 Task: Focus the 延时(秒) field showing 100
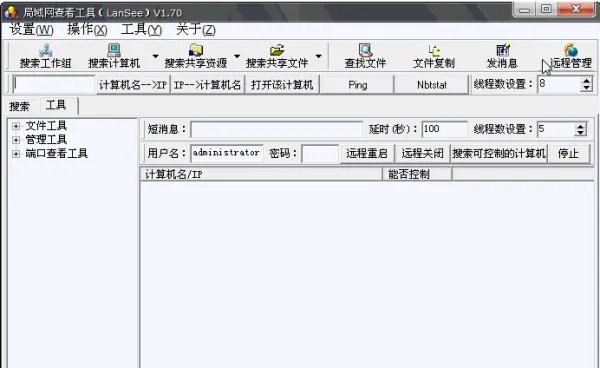(x=445, y=129)
